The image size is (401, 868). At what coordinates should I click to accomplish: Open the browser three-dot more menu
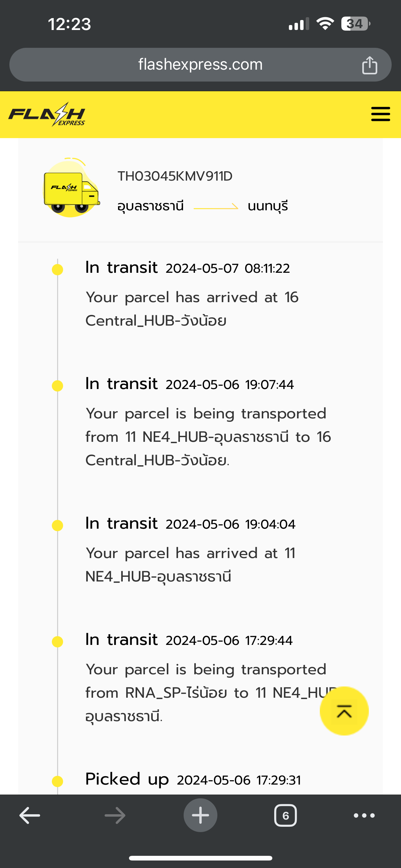[364, 816]
